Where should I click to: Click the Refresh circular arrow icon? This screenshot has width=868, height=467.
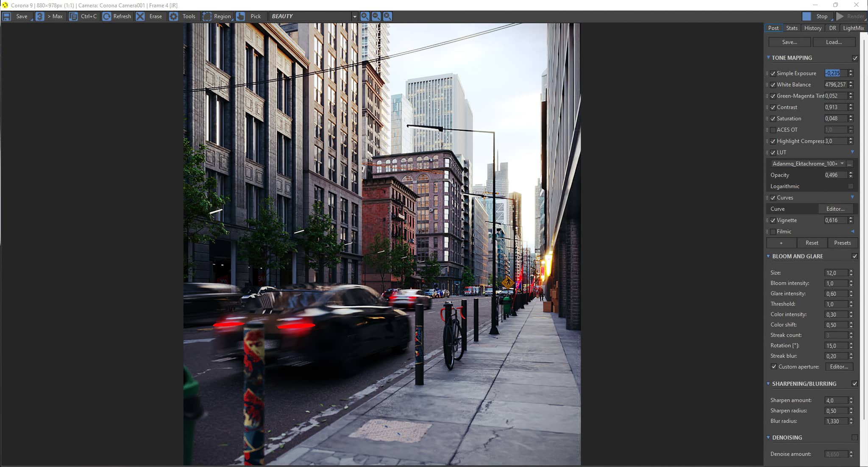[107, 16]
